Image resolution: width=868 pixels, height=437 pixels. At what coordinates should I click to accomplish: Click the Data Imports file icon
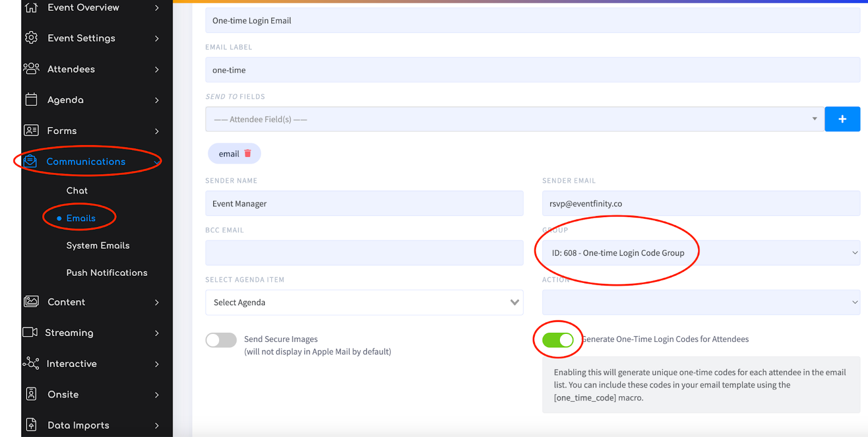point(31,425)
